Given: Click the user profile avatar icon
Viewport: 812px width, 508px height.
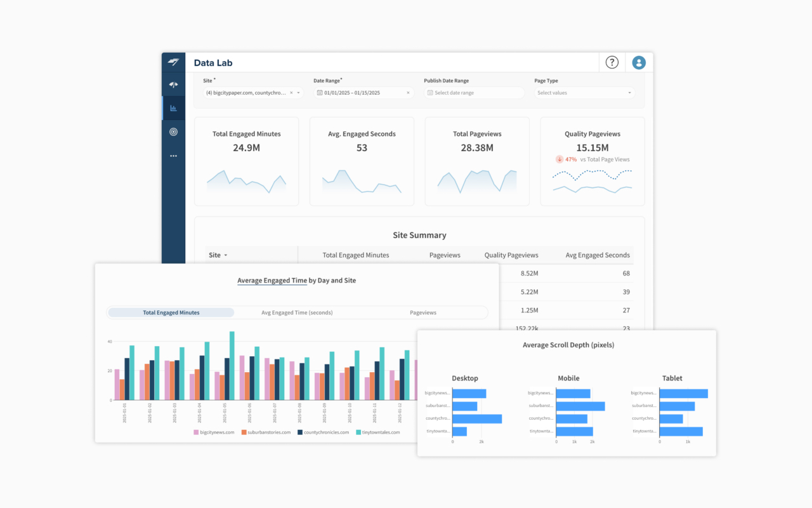Looking at the screenshot, I should tap(638, 62).
